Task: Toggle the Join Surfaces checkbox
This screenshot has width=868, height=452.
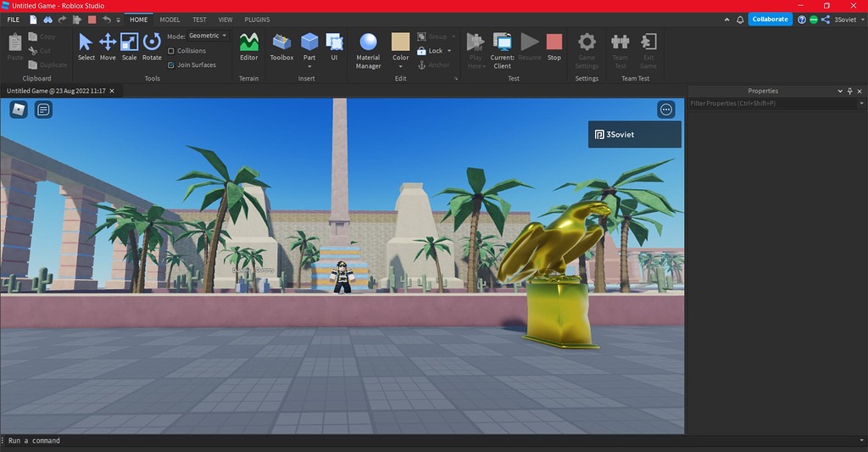Action: point(171,65)
